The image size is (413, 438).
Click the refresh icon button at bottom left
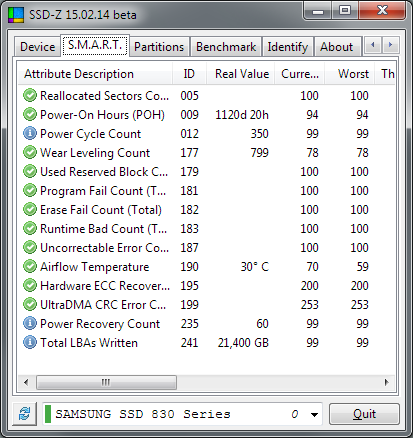(25, 414)
